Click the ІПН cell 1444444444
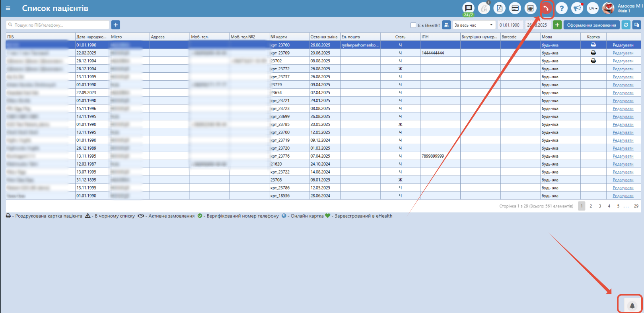The height and width of the screenshot is (313, 644). 440,53
